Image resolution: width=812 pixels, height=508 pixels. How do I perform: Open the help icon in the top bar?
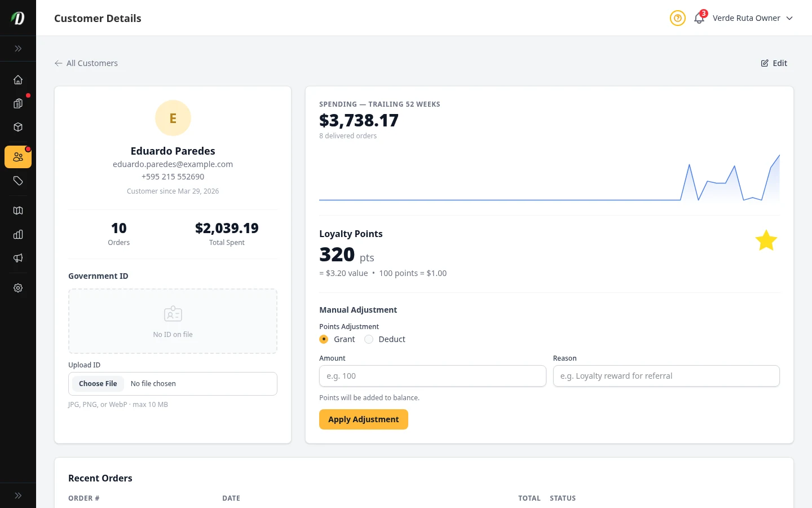point(677,18)
